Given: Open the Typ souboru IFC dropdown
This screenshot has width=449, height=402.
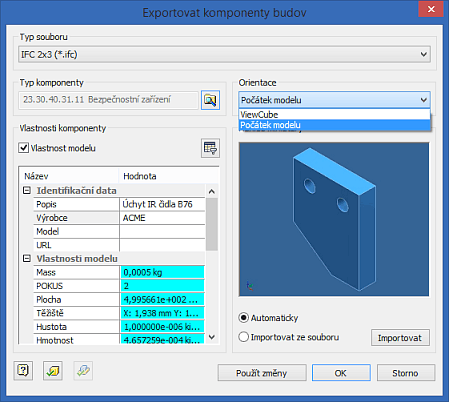Looking at the screenshot, I should 224,54.
